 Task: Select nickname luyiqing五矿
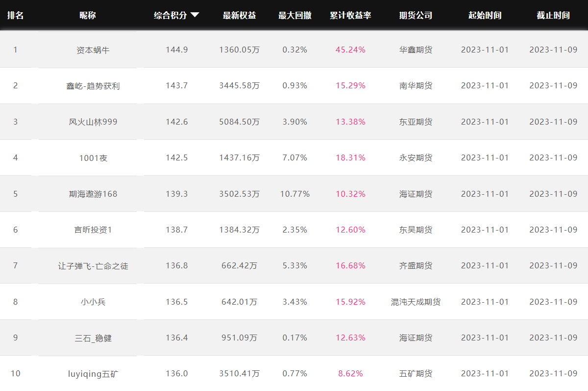coord(93,374)
